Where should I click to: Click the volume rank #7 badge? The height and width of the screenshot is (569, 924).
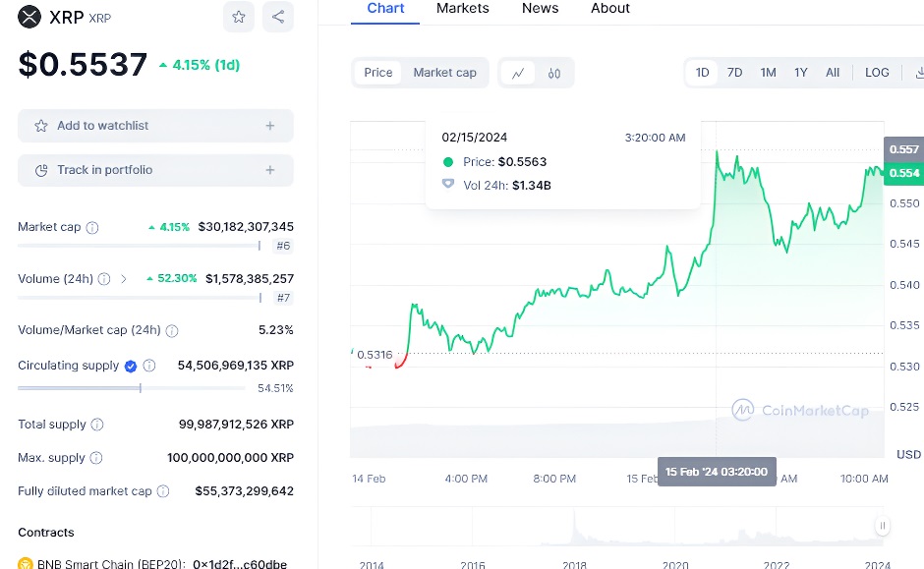283,298
